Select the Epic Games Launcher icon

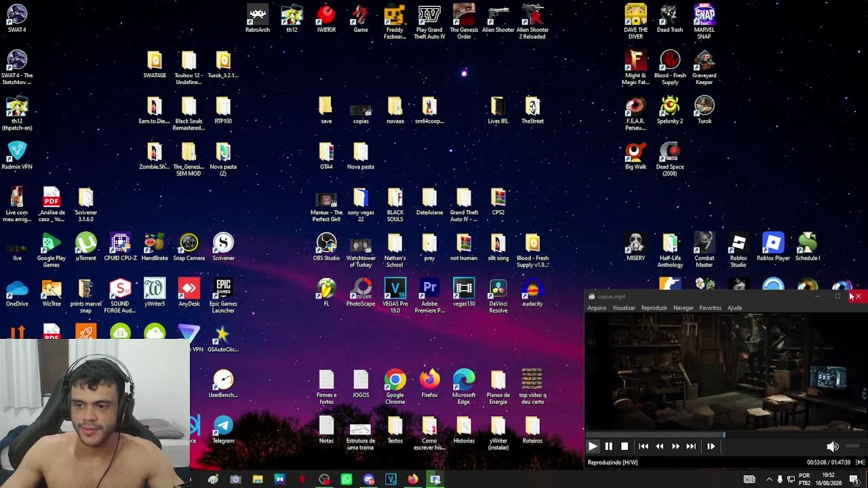[223, 296]
